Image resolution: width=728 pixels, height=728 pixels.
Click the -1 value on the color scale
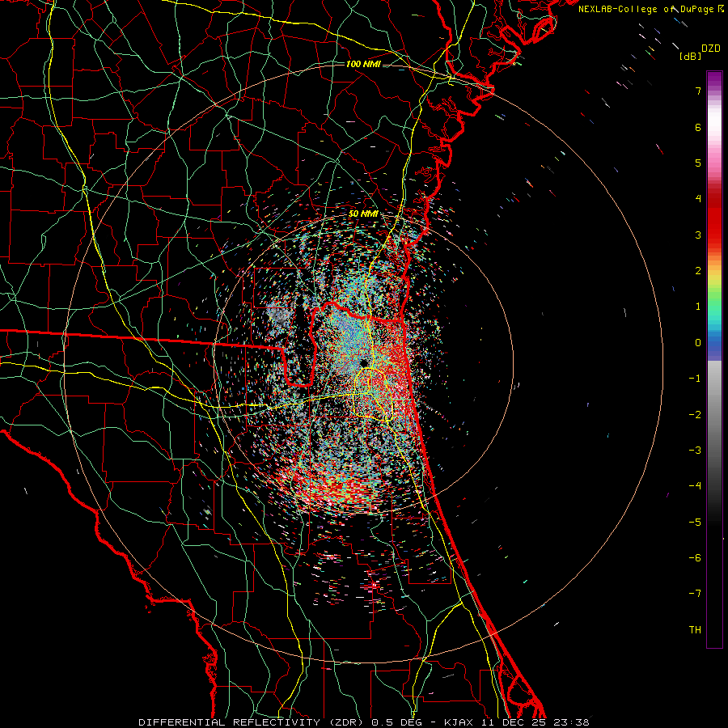click(x=695, y=379)
